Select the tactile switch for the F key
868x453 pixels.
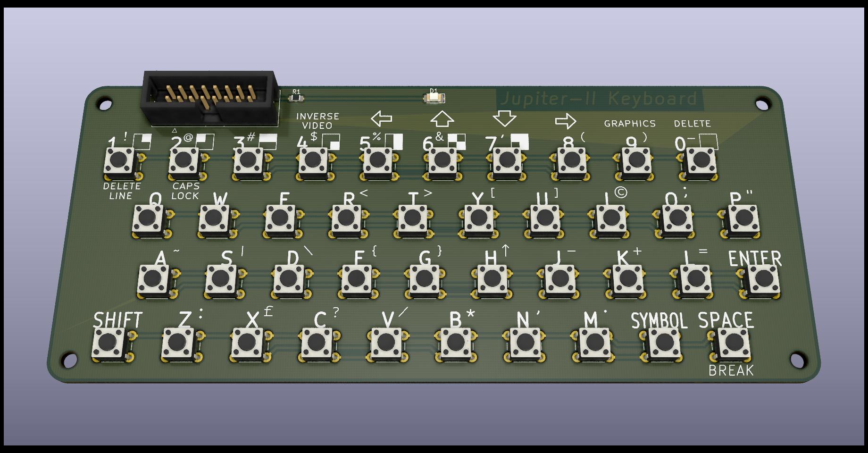pyautogui.click(x=357, y=281)
